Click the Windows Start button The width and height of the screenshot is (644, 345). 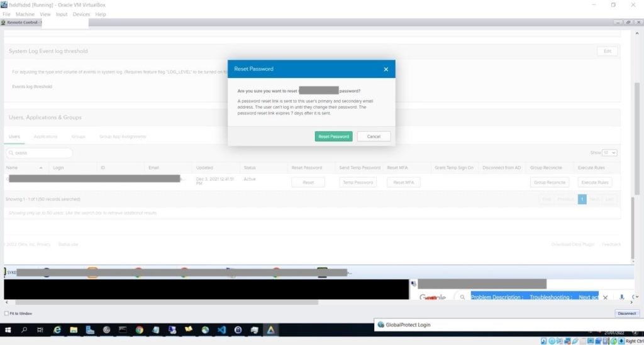[8, 330]
